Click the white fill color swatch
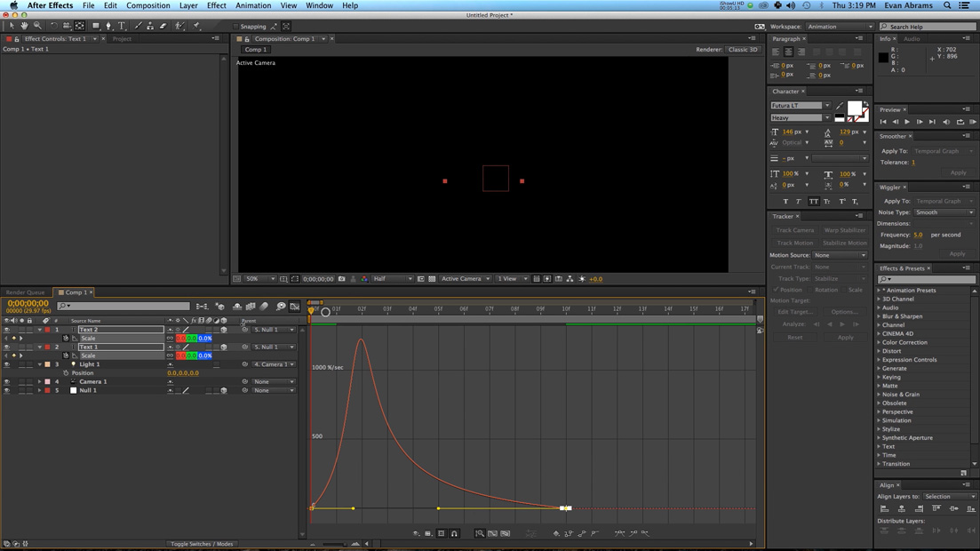This screenshot has height=551, width=980. [x=854, y=108]
